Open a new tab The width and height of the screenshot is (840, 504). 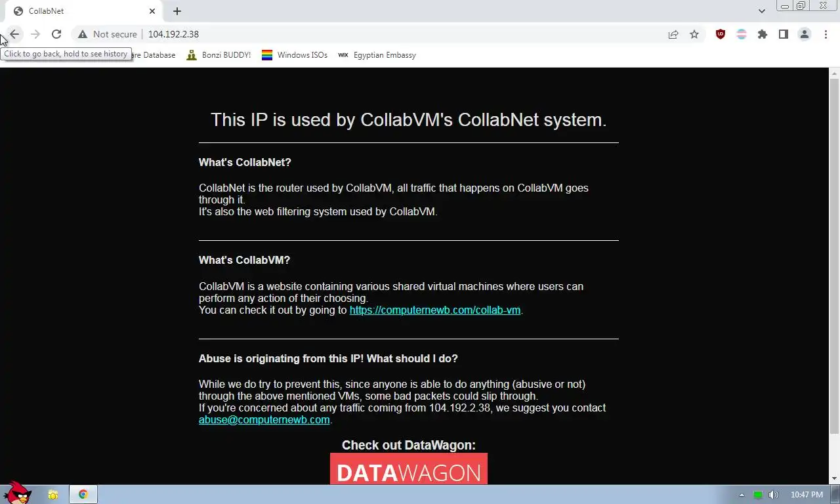177,11
